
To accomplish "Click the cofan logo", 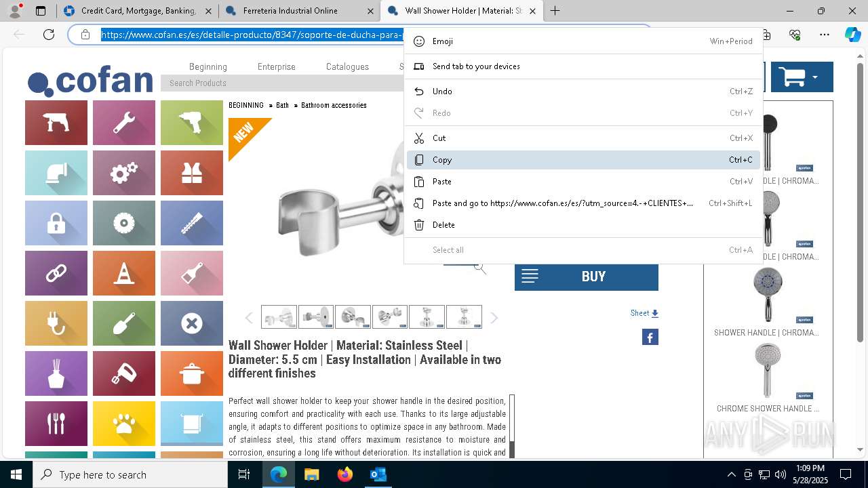I will tap(90, 81).
